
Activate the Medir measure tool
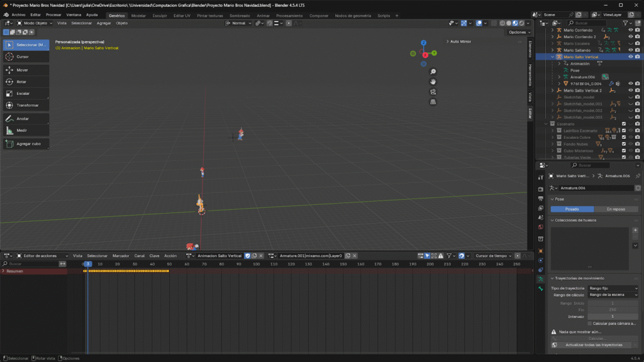click(26, 130)
